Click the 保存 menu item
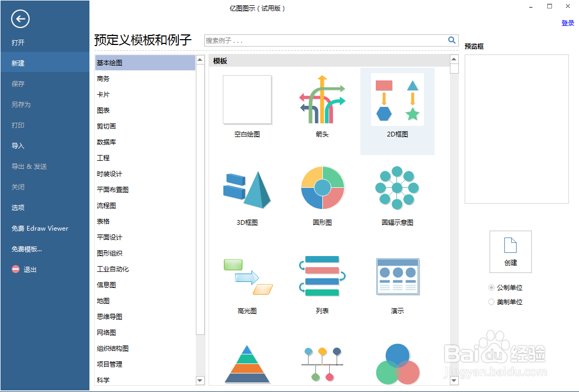579x392 pixels. (44, 84)
